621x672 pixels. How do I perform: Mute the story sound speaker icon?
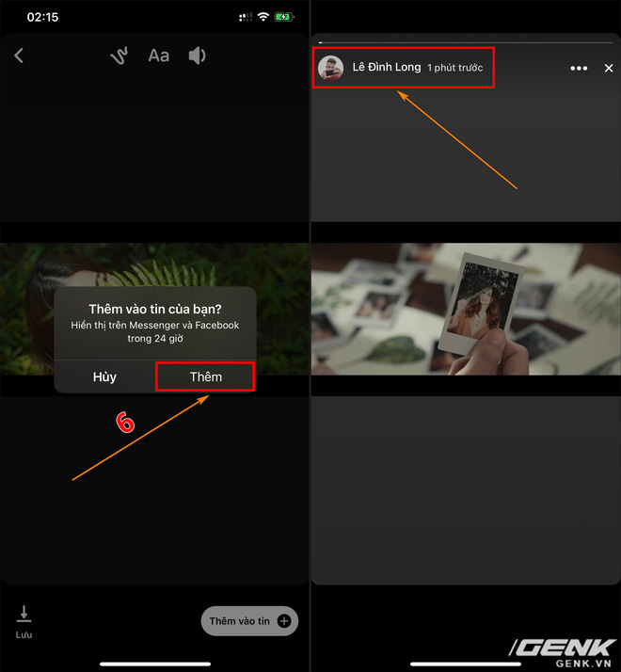tap(198, 56)
